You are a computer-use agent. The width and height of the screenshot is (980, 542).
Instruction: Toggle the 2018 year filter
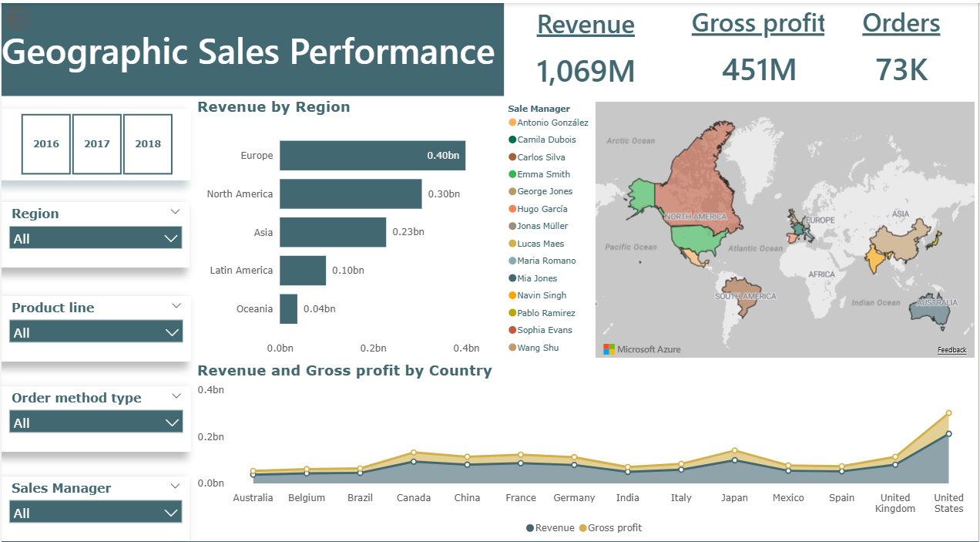(x=148, y=144)
